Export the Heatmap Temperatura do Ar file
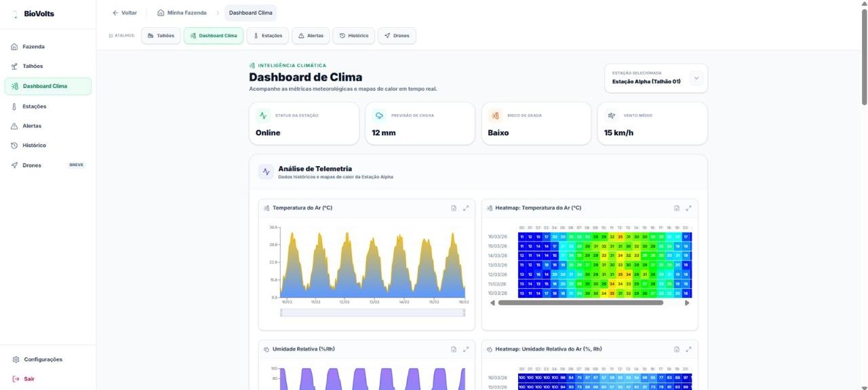 coord(677,208)
